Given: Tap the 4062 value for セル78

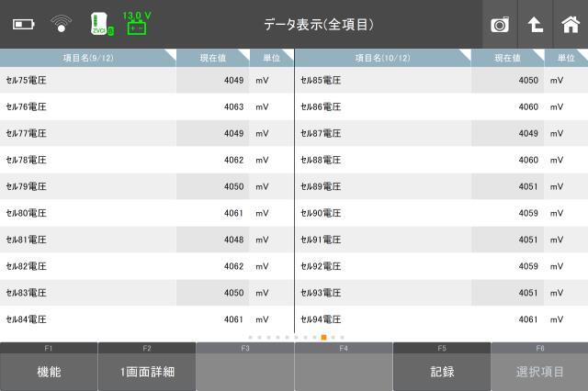Looking at the screenshot, I should point(233,160).
